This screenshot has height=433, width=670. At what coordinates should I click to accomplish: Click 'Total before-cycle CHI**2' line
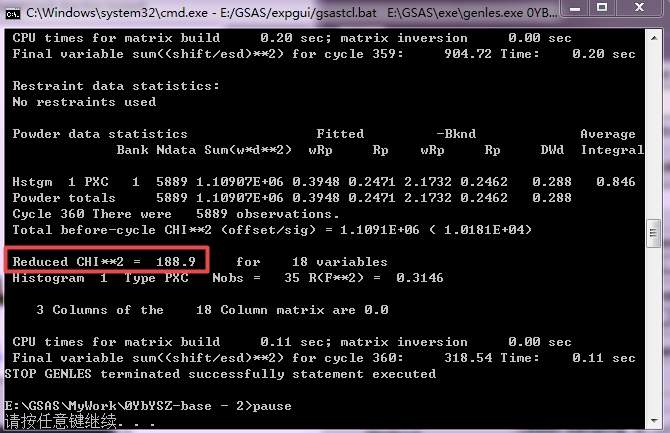[x=272, y=230]
